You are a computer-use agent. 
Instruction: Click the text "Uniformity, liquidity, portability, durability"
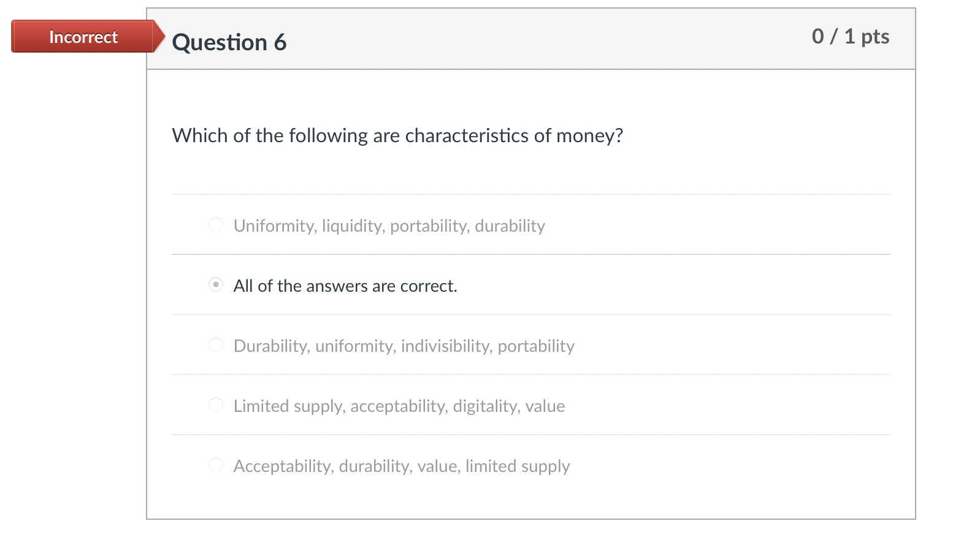click(x=389, y=226)
